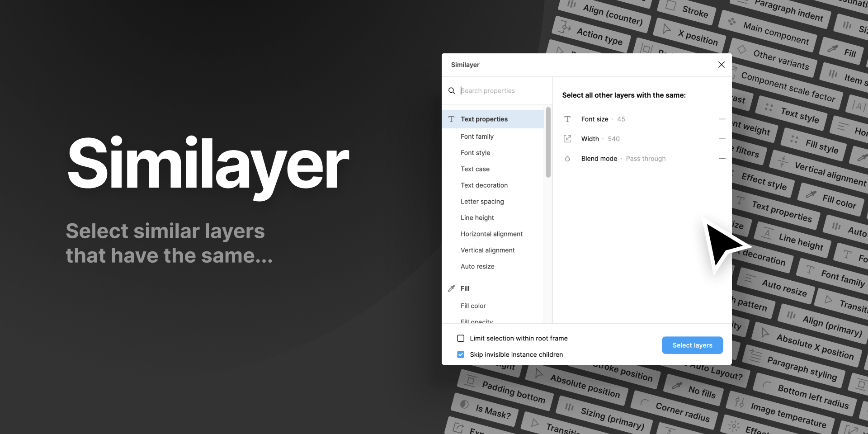Click the Absolute X position background tag
Screen dimensions: 868x434
(x=807, y=344)
